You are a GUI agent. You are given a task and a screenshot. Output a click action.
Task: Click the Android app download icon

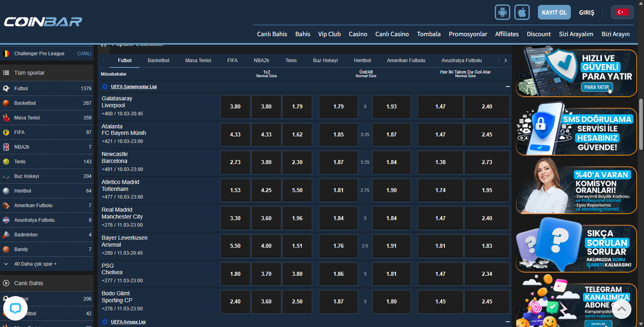coord(502,12)
